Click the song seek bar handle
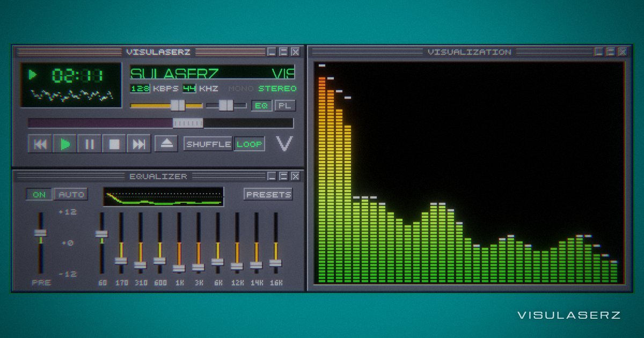 coord(188,123)
